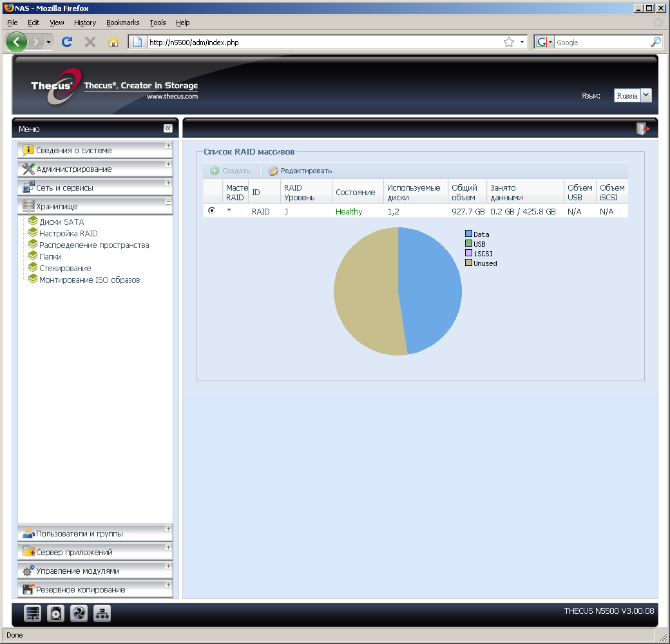Expand Администрирование section plus
670x644 pixels.
168,164
